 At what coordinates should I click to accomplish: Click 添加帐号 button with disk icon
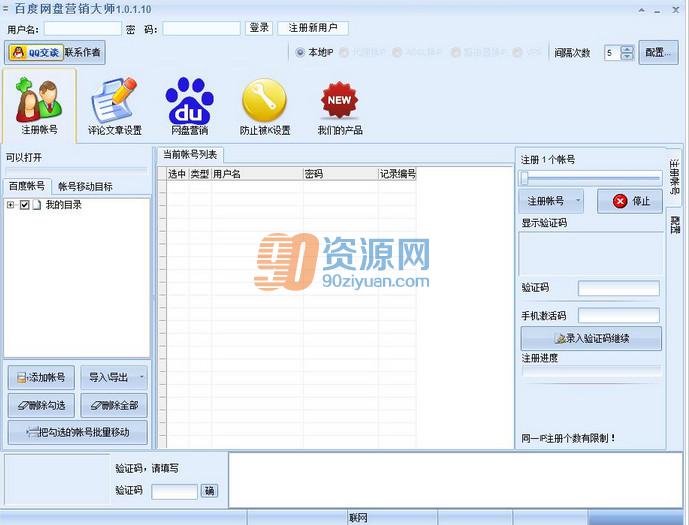(x=41, y=377)
